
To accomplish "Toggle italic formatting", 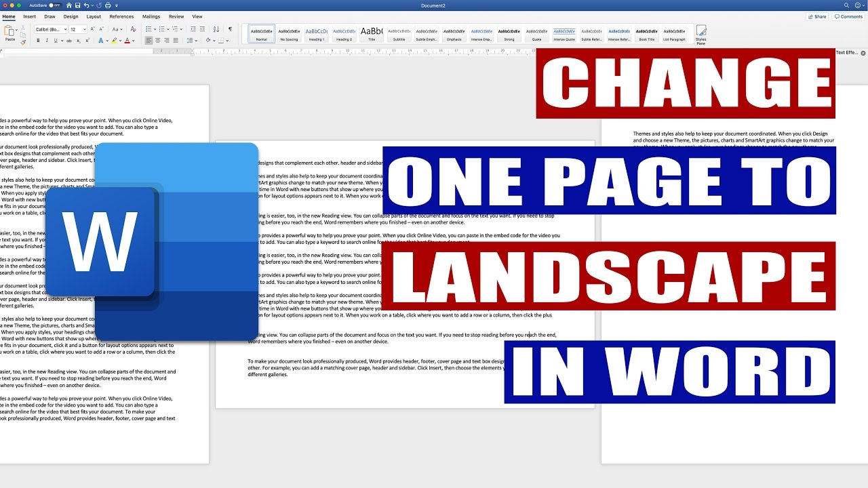I will [47, 41].
